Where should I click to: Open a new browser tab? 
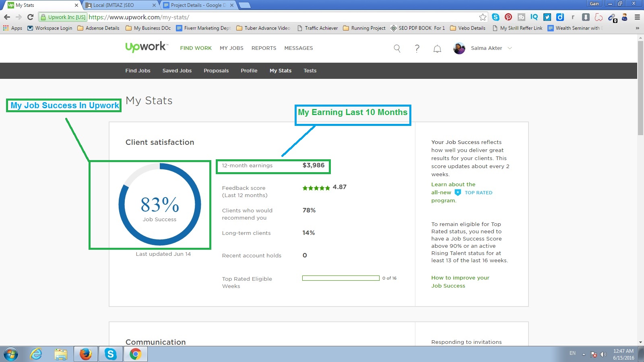tap(245, 5)
